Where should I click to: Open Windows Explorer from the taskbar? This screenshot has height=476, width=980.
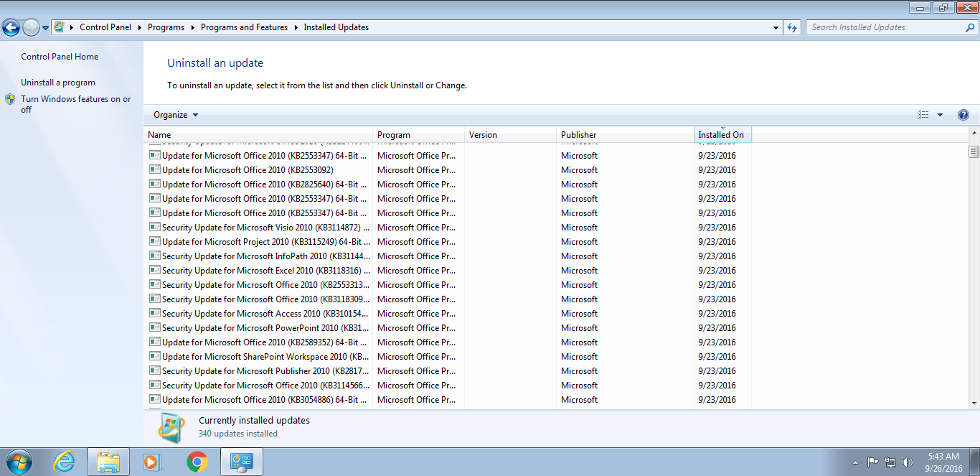[108, 462]
